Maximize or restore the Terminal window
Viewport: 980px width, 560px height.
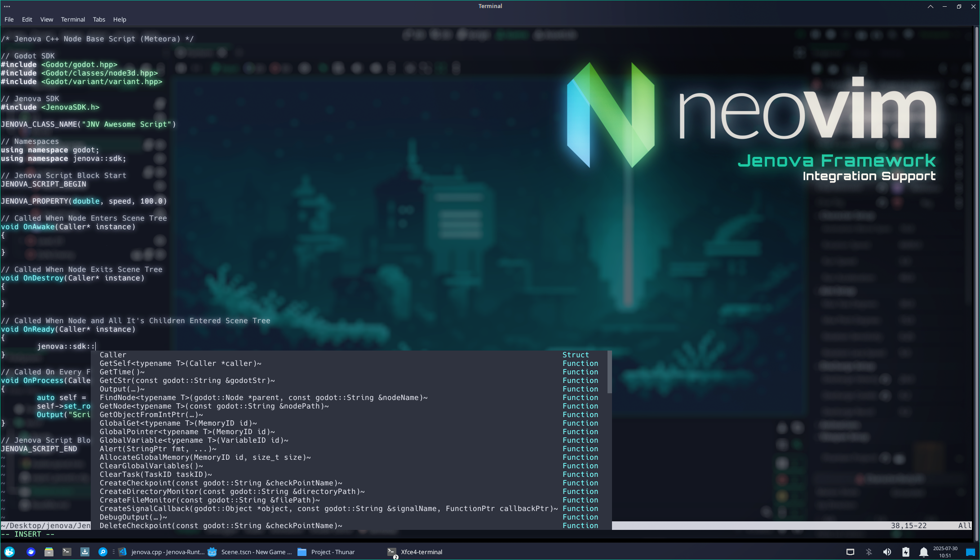click(959, 6)
